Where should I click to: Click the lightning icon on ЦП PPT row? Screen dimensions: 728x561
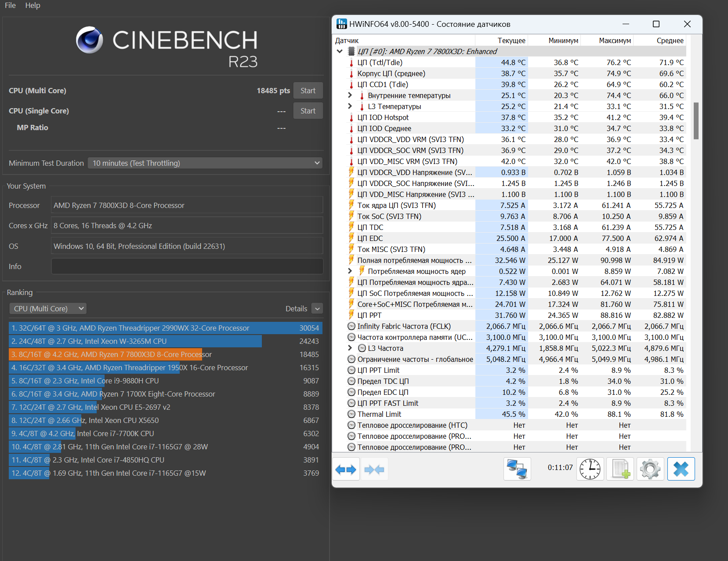[x=351, y=315]
